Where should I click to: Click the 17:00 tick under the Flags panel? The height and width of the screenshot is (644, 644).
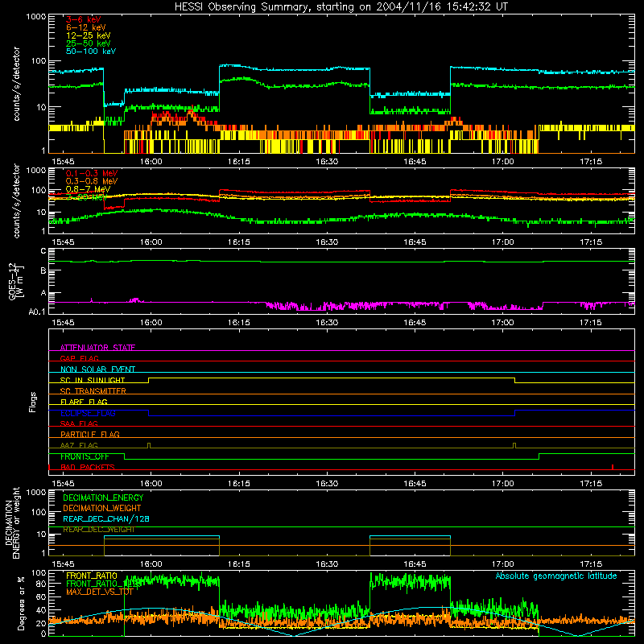click(502, 484)
